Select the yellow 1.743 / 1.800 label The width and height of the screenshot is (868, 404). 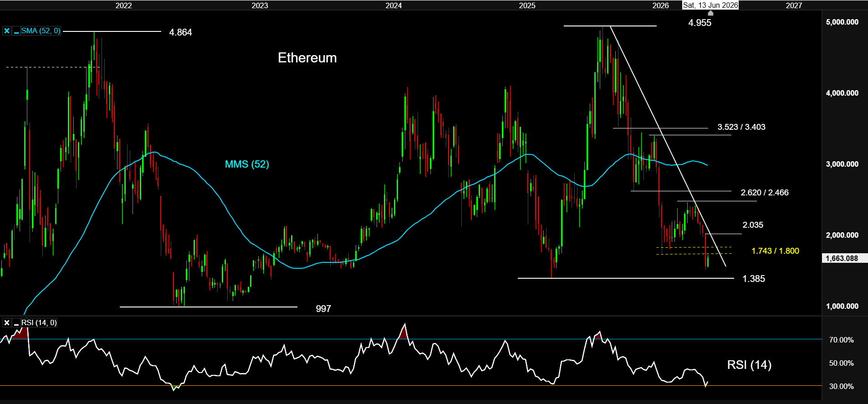[x=775, y=251]
